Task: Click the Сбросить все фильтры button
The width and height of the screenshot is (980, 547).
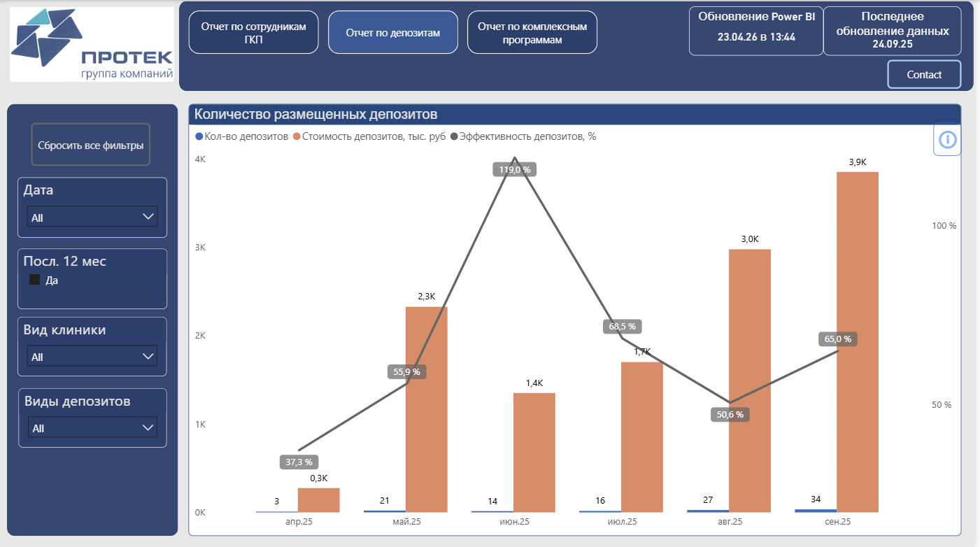Action: click(90, 145)
